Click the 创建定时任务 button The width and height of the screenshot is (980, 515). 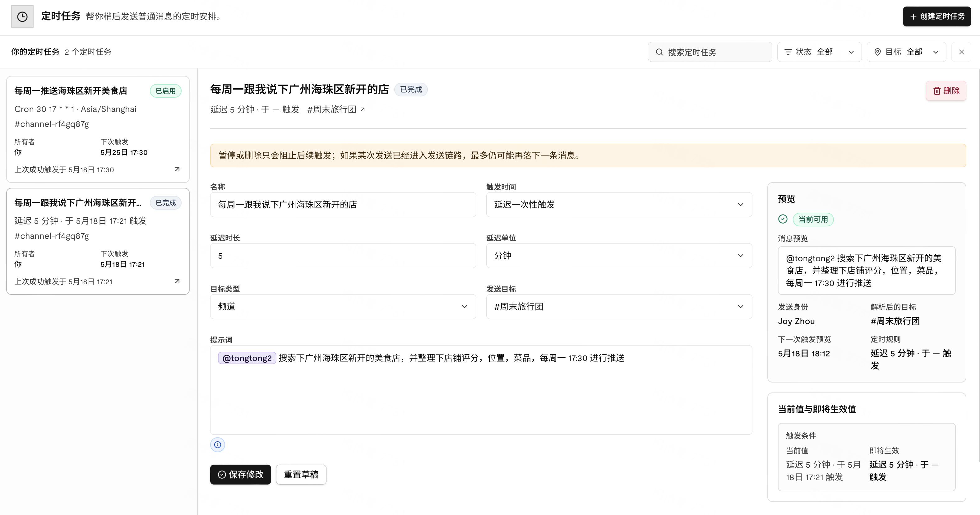[937, 16]
